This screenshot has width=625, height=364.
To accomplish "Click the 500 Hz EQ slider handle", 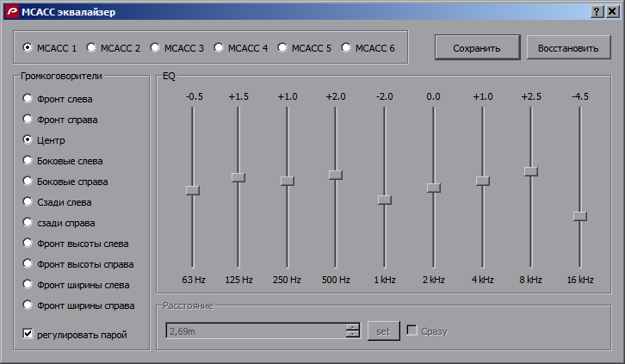I will pyautogui.click(x=336, y=175).
